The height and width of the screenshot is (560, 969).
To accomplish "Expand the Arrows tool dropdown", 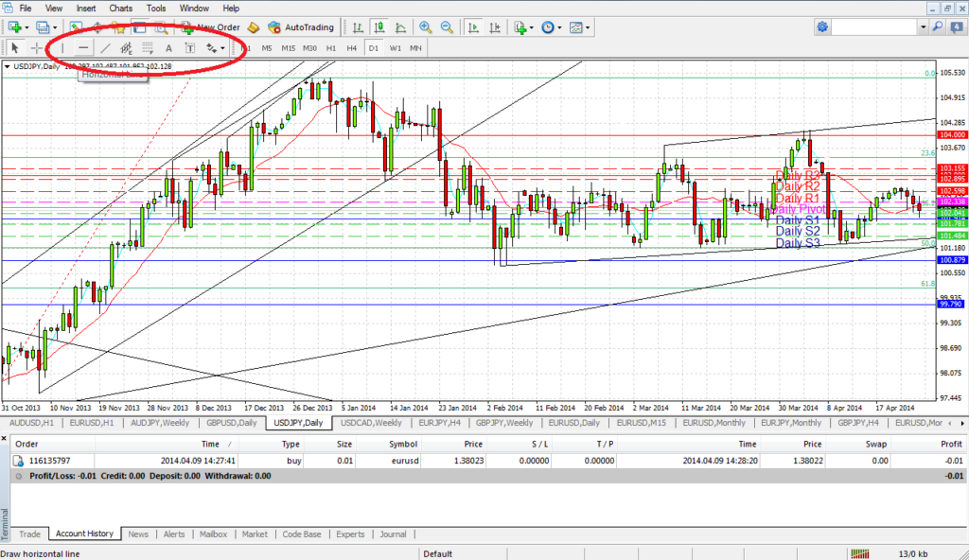I will (222, 48).
